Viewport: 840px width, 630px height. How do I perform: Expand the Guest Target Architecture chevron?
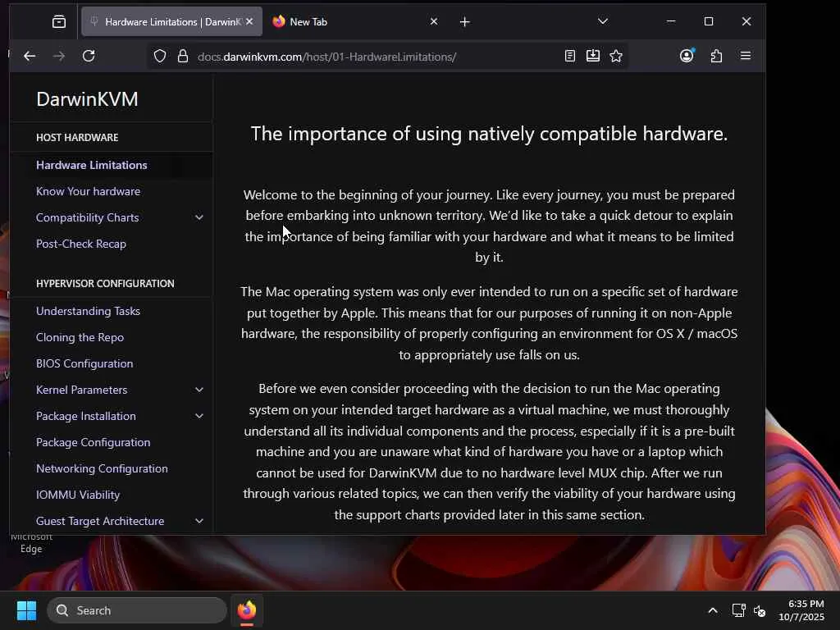[x=199, y=521]
